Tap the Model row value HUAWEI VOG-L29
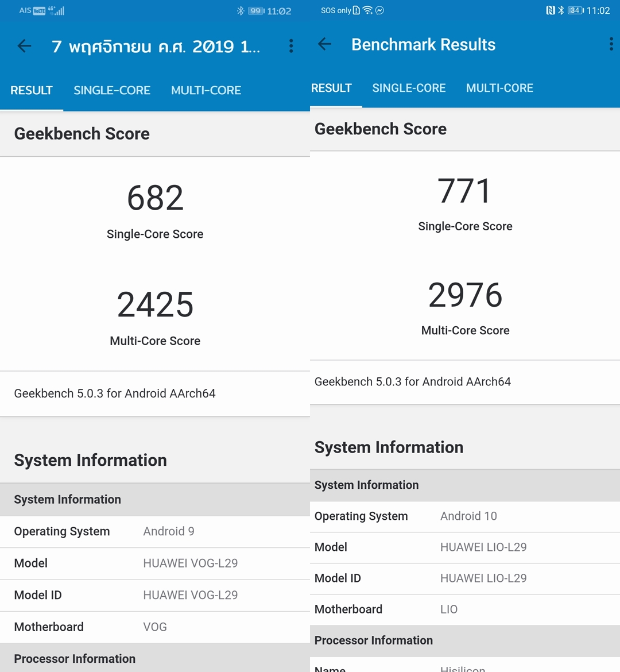The image size is (620, 672). point(191,563)
